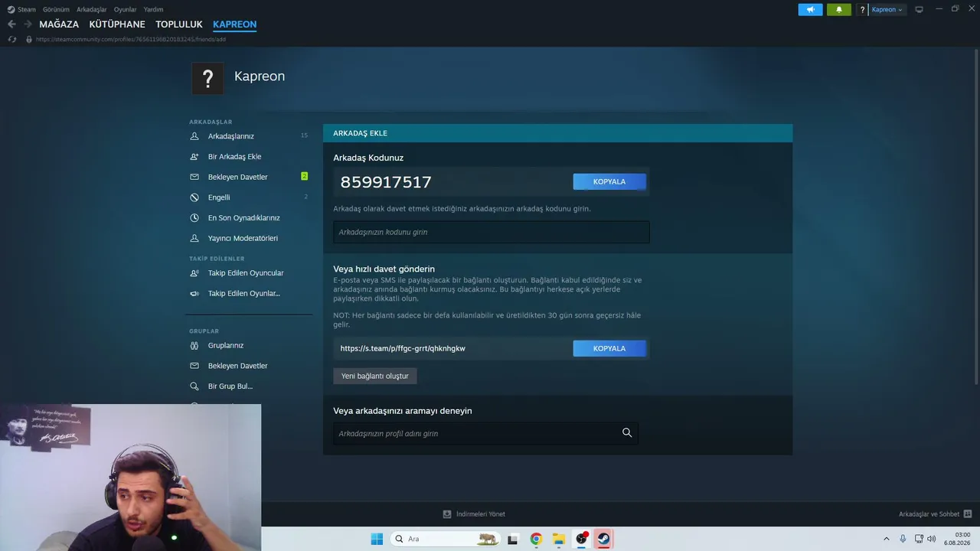This screenshot has height=551, width=980.
Task: Switch to the MAĞAZA tab
Action: click(x=59, y=24)
